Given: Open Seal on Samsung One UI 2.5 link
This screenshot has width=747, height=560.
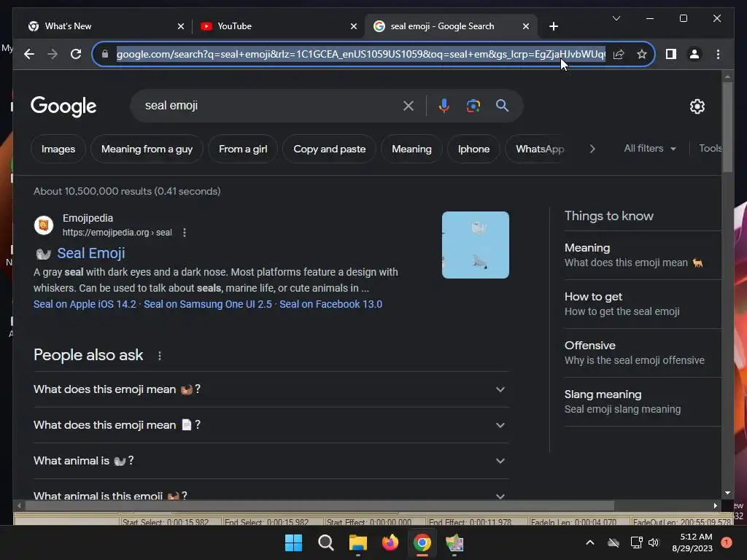Looking at the screenshot, I should pos(208,304).
